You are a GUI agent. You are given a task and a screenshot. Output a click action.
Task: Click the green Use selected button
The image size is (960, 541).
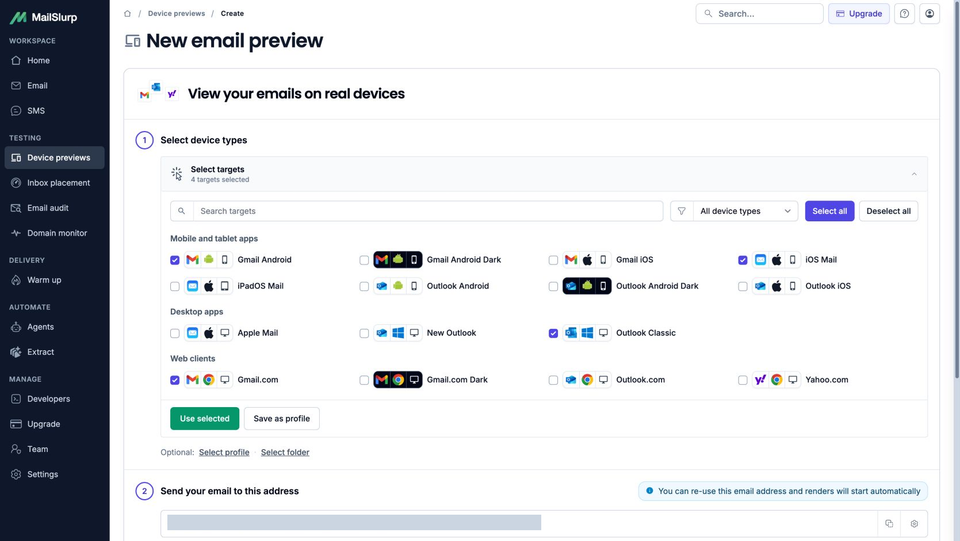(x=204, y=419)
